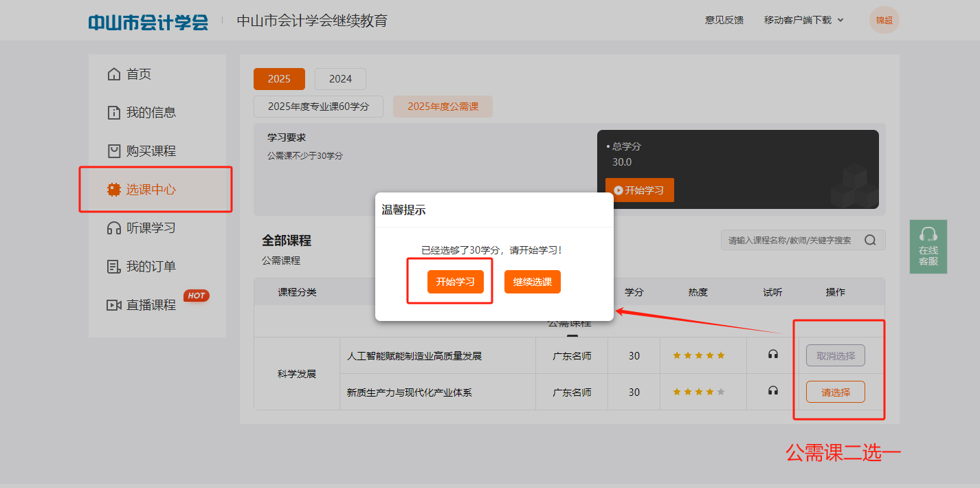Deselect course via 取消选择 button
This screenshot has height=488, width=980.
click(x=835, y=355)
